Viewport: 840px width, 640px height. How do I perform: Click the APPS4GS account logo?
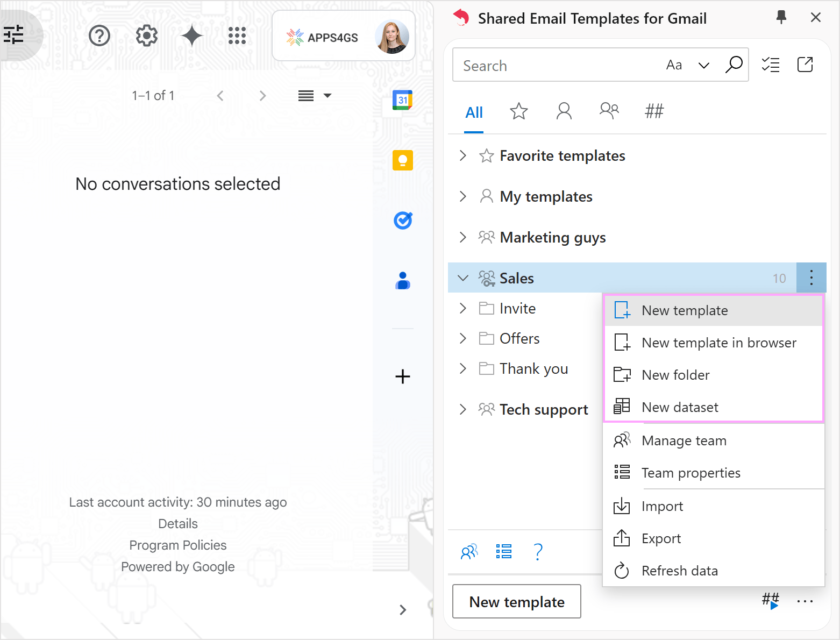tap(322, 37)
